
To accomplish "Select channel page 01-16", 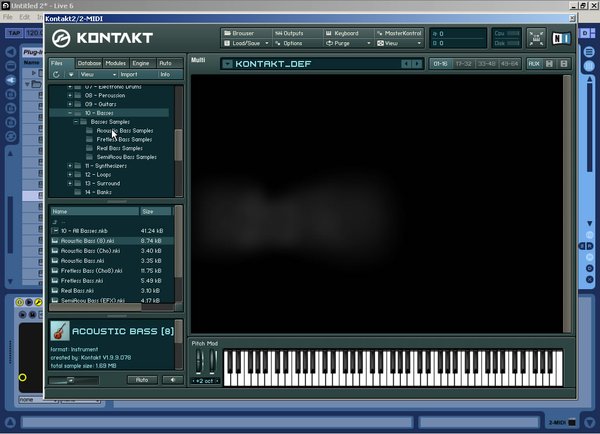I will pos(440,64).
